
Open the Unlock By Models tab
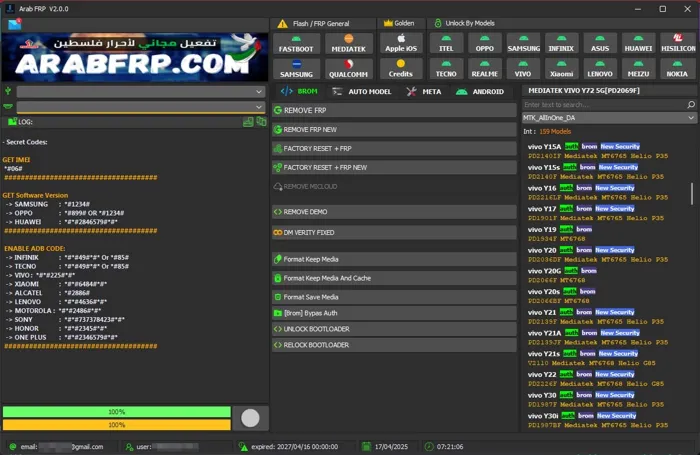point(467,23)
